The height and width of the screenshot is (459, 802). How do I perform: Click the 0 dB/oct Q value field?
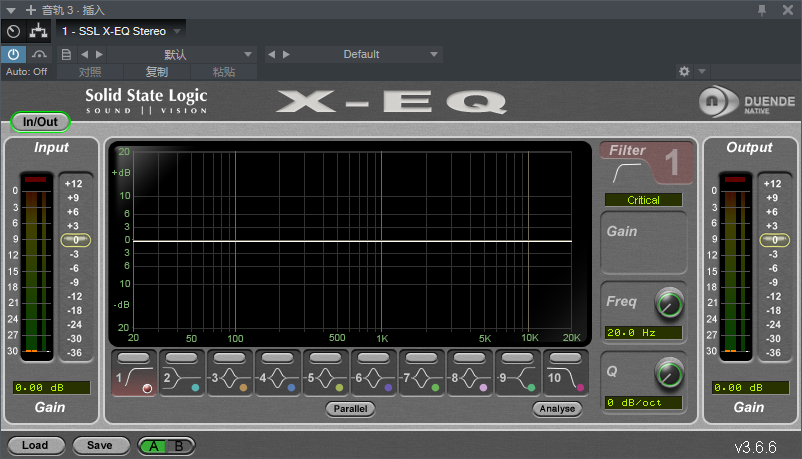click(643, 403)
